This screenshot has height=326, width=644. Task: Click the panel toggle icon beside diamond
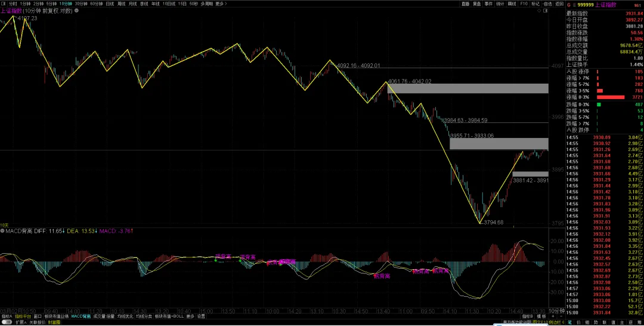coord(545,11)
